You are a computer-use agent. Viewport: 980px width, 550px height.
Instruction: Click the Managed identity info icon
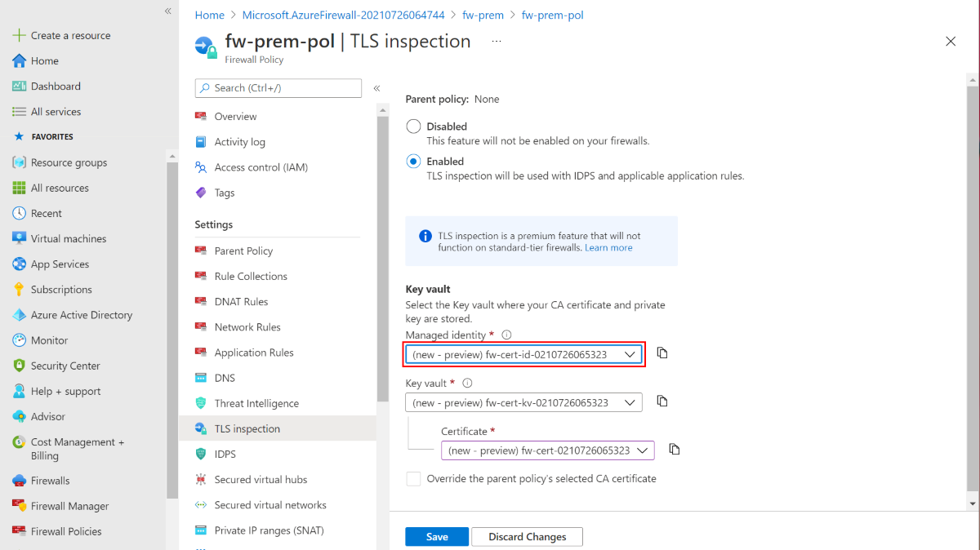pos(506,335)
